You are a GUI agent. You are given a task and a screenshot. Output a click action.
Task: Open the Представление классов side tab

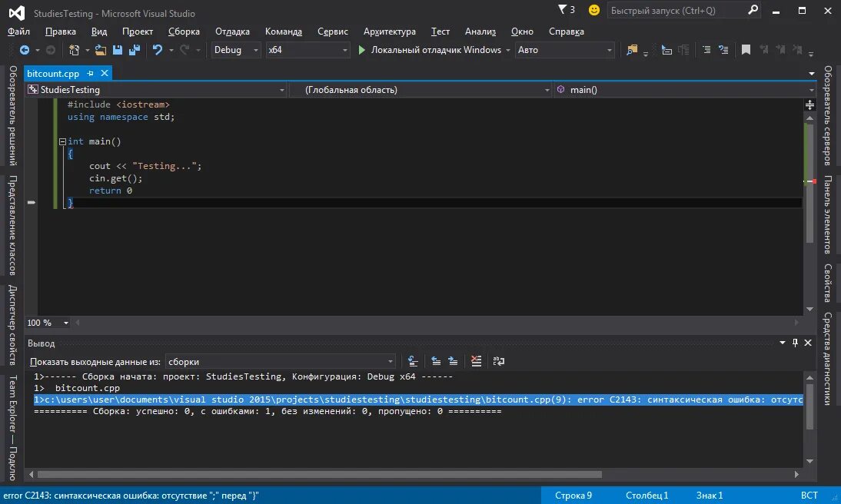tap(12, 226)
